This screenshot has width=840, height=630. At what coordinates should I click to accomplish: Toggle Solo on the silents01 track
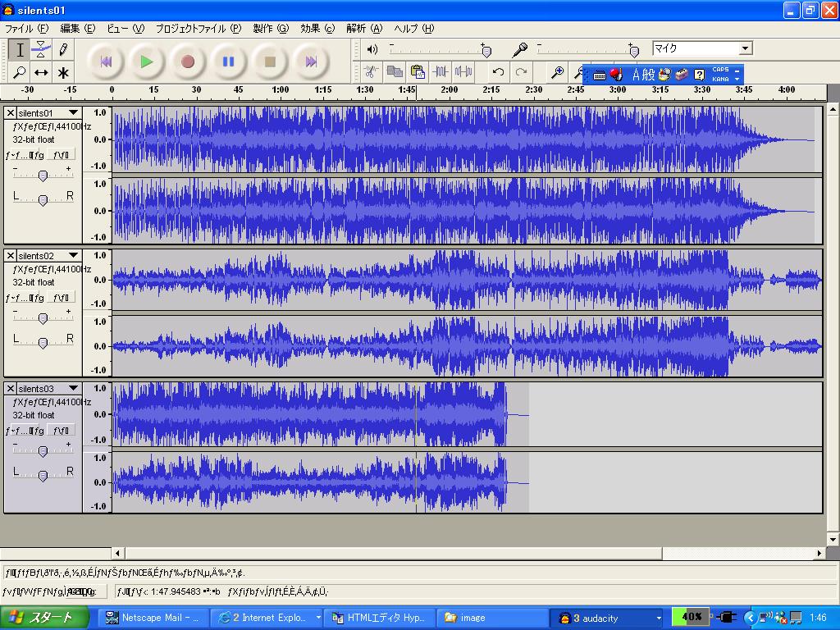tap(61, 155)
